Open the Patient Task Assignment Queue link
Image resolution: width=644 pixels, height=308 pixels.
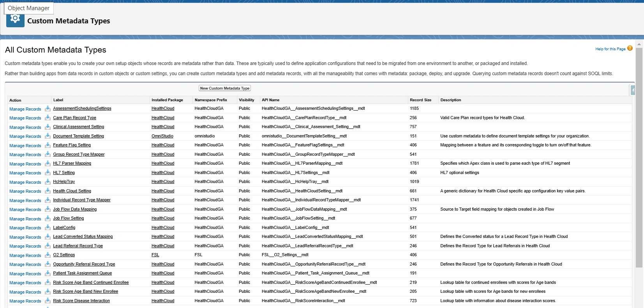tap(82, 273)
